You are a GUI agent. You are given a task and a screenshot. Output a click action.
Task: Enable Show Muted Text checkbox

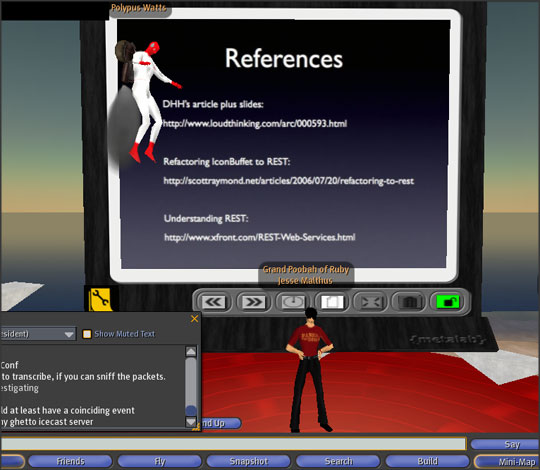click(x=87, y=334)
